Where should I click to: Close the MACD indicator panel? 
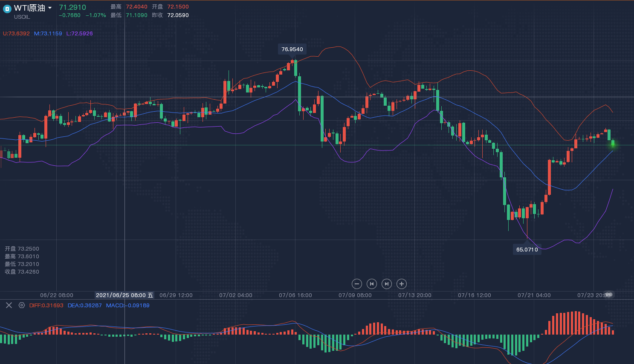click(9, 305)
